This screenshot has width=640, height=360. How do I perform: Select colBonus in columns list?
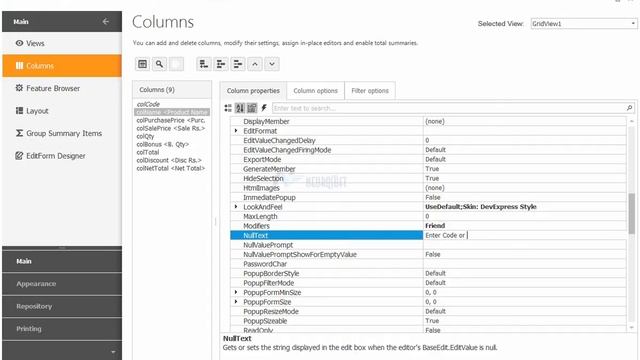172,144
